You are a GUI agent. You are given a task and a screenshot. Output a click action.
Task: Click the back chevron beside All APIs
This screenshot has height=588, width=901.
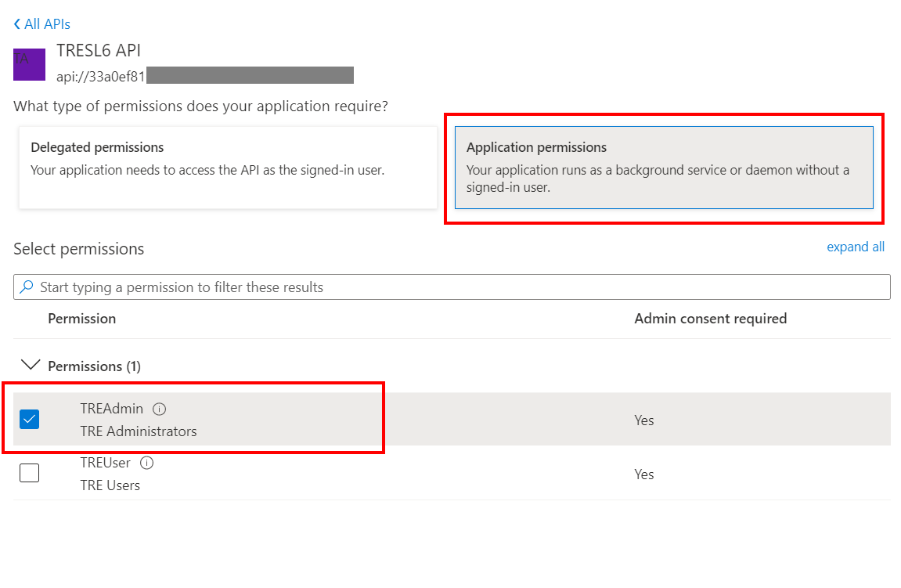16,23
